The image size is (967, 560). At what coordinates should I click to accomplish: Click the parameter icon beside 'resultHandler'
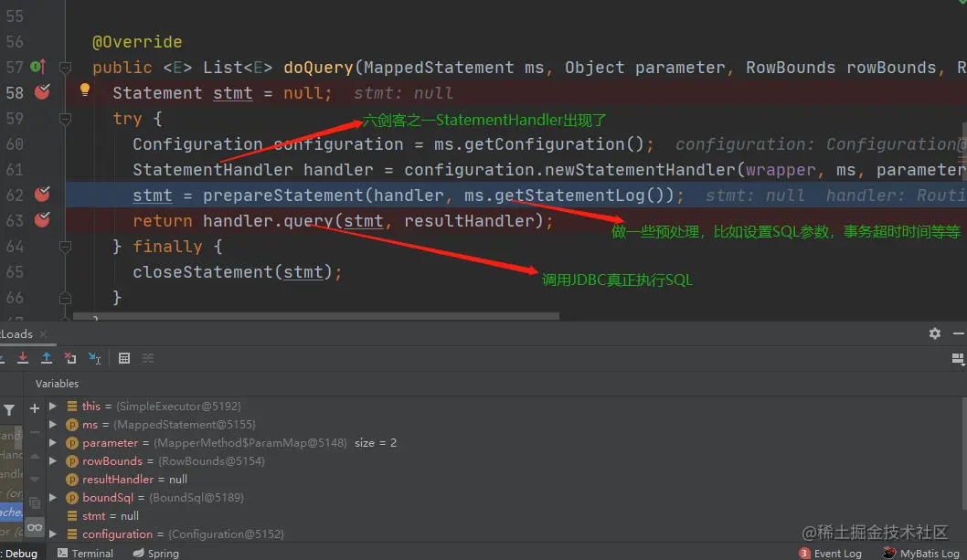click(x=72, y=480)
